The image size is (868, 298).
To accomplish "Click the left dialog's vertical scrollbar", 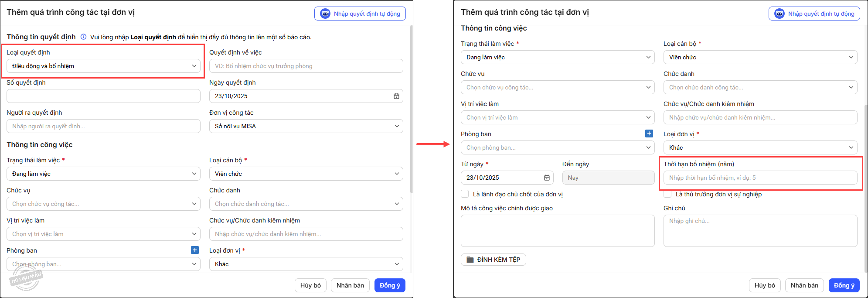I will coord(411,109).
